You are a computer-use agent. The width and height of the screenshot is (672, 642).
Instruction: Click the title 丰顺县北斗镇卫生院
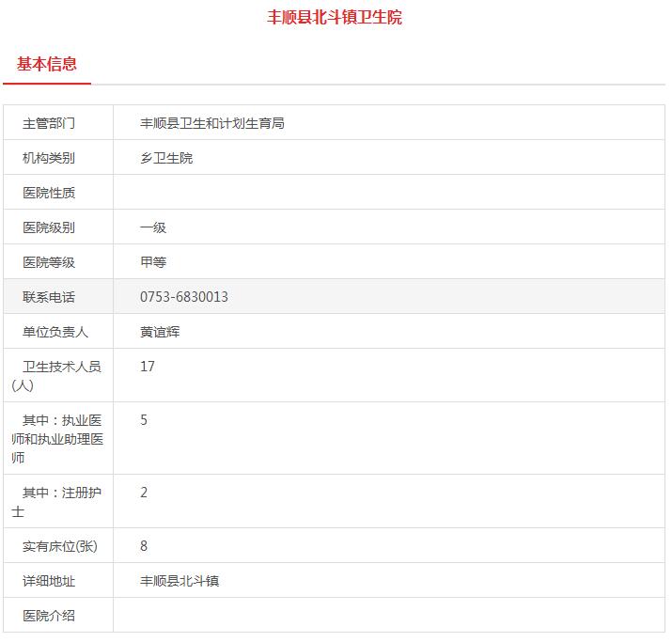(335, 17)
